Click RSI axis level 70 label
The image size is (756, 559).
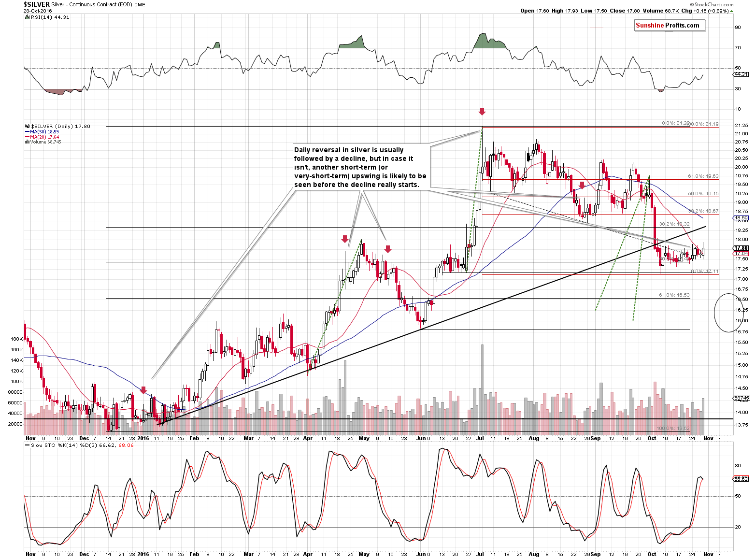(738, 47)
